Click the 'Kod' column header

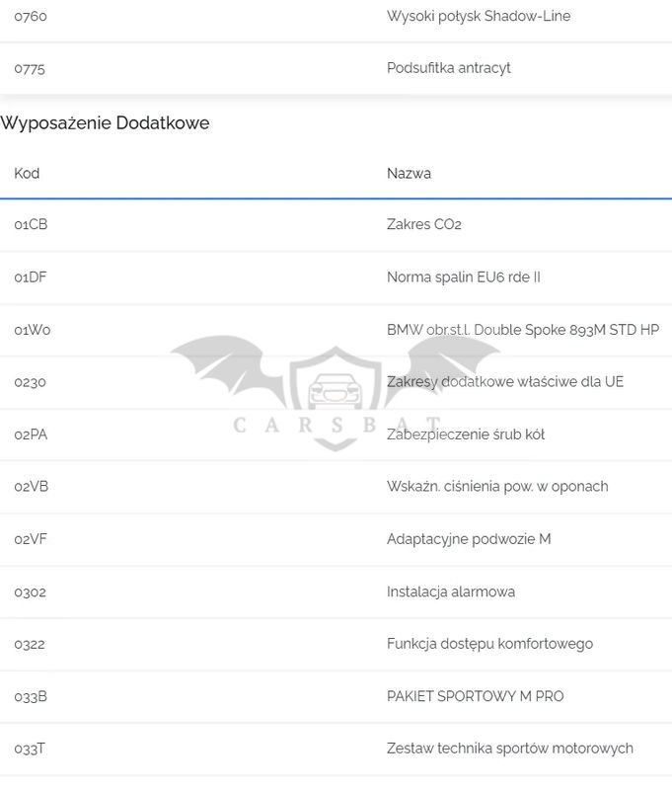click(x=27, y=174)
